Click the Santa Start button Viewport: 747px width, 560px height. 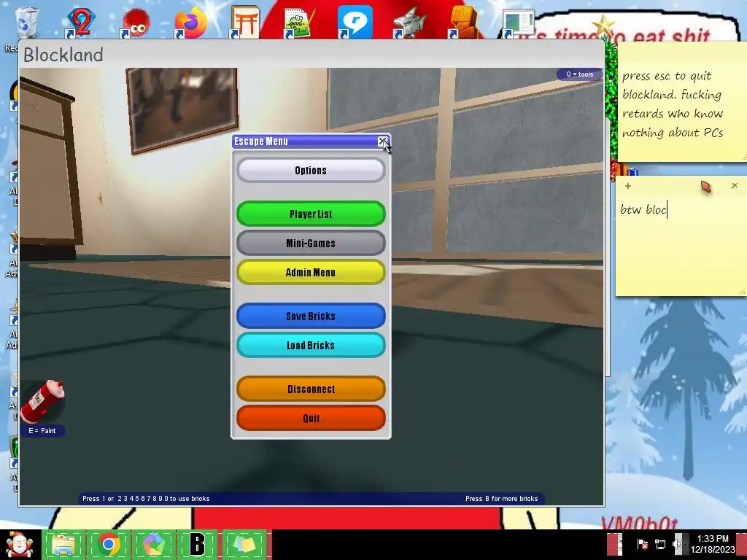pos(19,544)
